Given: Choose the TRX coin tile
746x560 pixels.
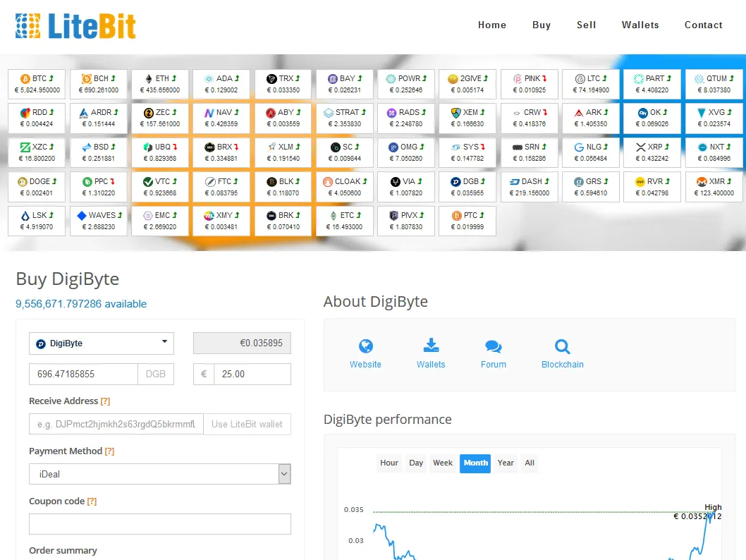Looking at the screenshot, I should coord(283,84).
